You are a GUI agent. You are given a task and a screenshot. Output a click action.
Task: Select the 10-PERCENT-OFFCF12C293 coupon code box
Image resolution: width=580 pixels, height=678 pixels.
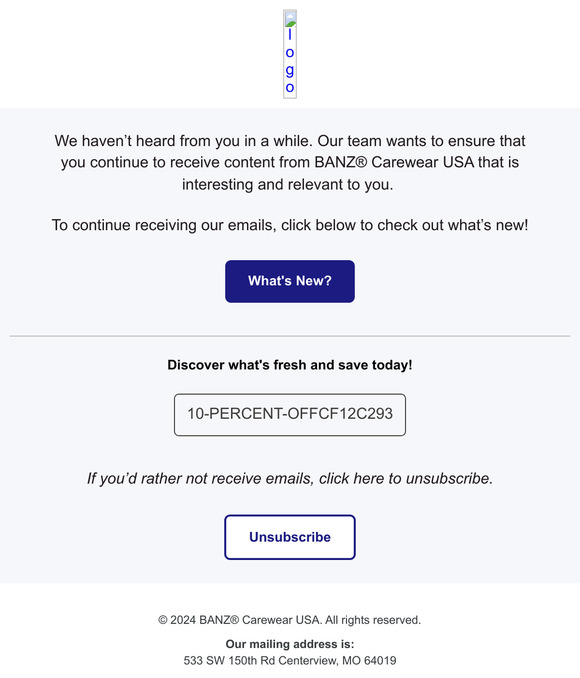click(x=290, y=414)
